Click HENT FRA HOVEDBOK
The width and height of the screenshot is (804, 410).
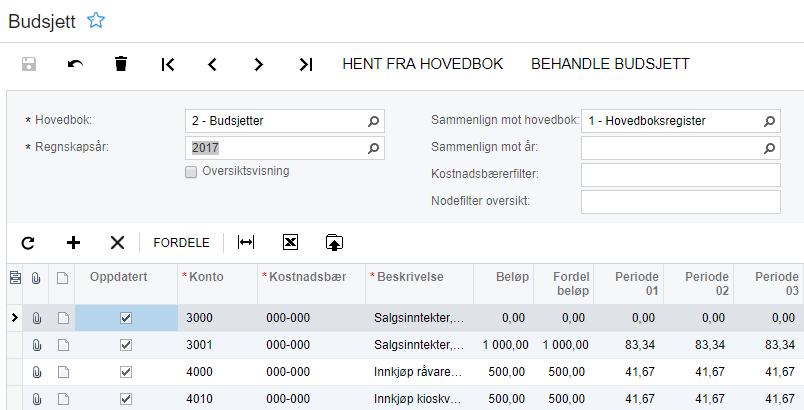[422, 64]
